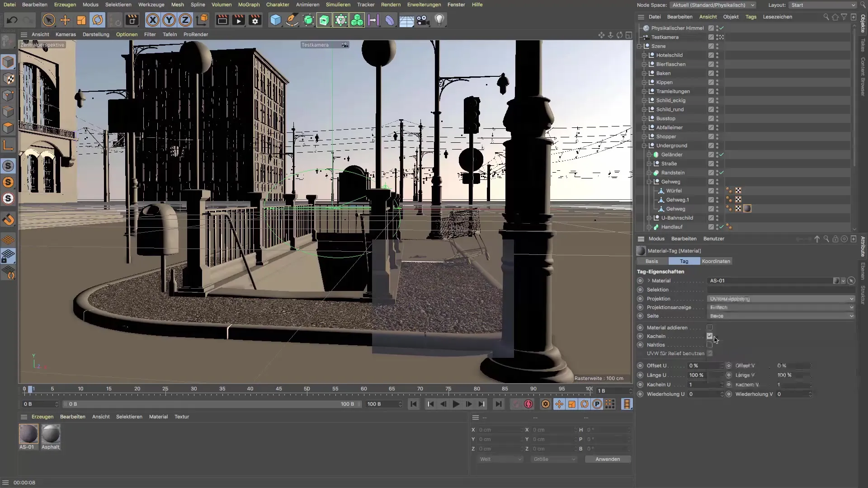
Task: Enable the Material addieren checkbox
Action: 709,328
